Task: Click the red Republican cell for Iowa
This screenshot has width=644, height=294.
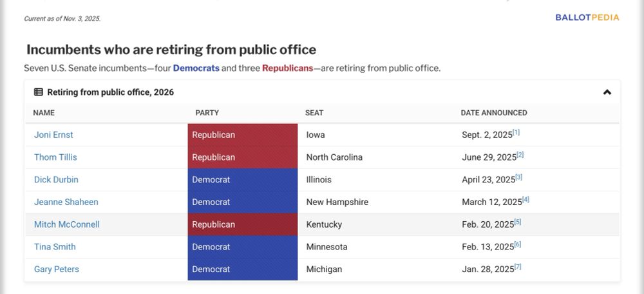Action: click(242, 135)
